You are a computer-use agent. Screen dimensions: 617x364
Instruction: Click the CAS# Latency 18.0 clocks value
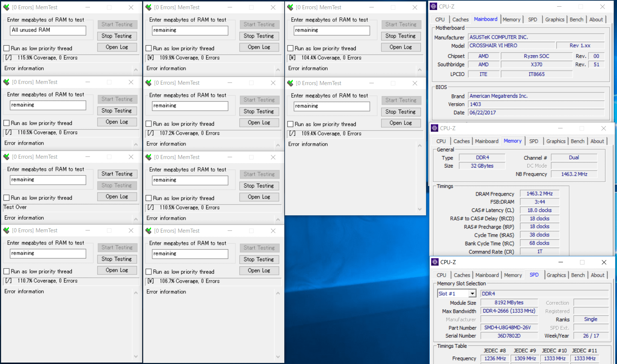[x=540, y=210]
